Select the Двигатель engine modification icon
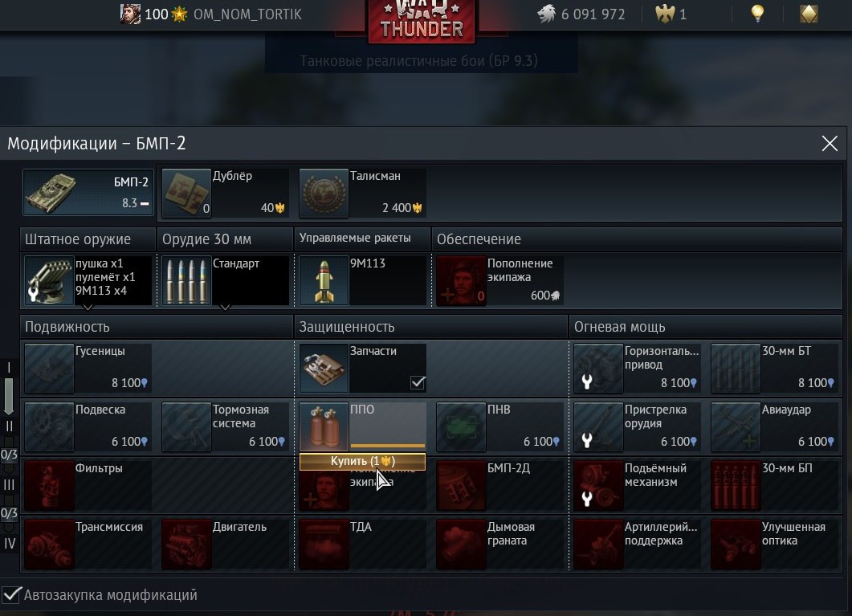This screenshot has width=852, height=616. (x=186, y=544)
